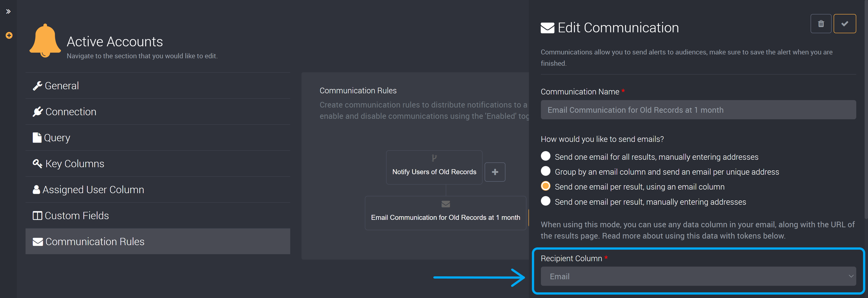
Task: Click the wrench icon beside General
Action: point(37,86)
